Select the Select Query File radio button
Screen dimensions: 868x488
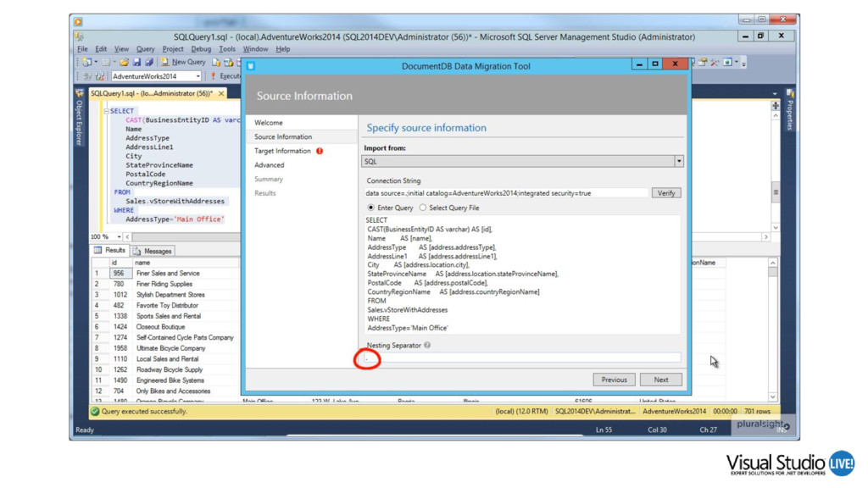point(423,208)
